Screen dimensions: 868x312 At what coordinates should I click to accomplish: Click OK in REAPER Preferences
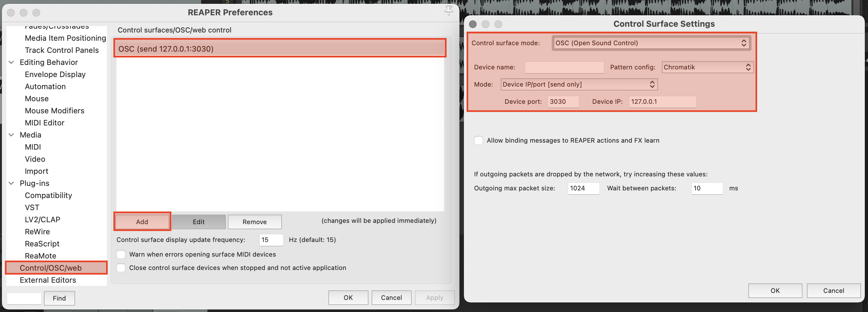click(x=348, y=297)
